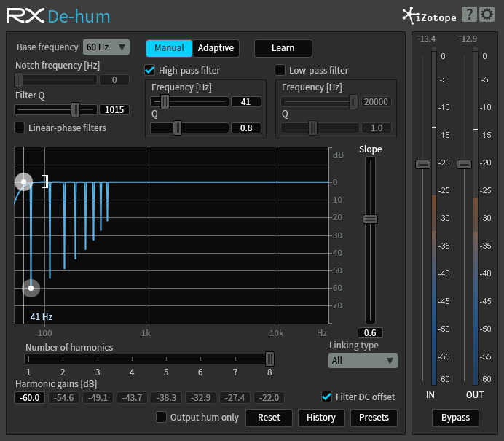Viewport: 504px width, 441px height.
Task: Open the help question mark icon
Action: 470,15
